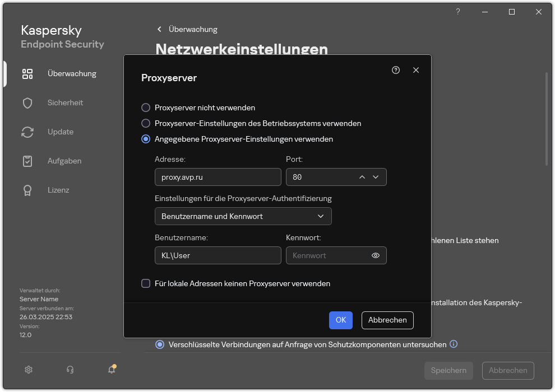The width and height of the screenshot is (555, 392).
Task: Confirm proxy settings with OK
Action: [341, 320]
